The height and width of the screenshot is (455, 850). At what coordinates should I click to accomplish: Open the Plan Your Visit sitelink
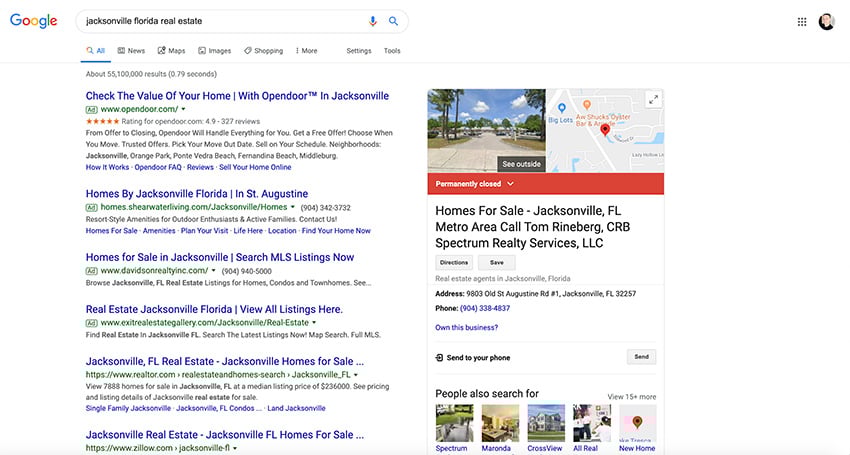tap(204, 230)
